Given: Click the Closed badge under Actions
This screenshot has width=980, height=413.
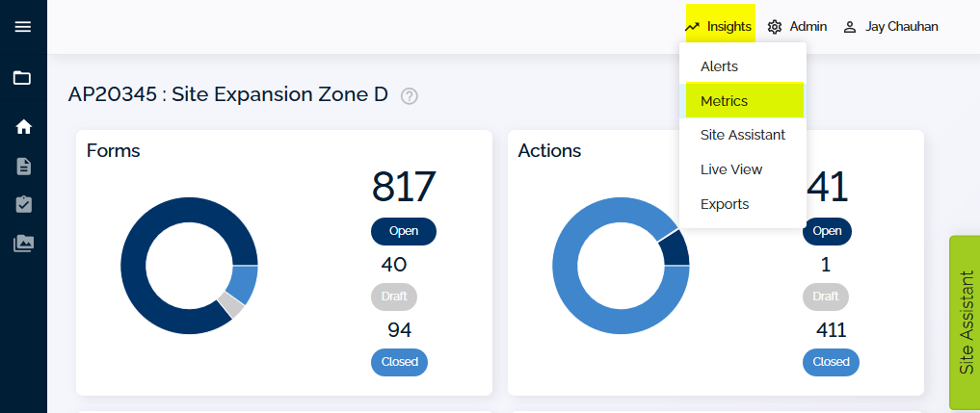Looking at the screenshot, I should click(831, 362).
